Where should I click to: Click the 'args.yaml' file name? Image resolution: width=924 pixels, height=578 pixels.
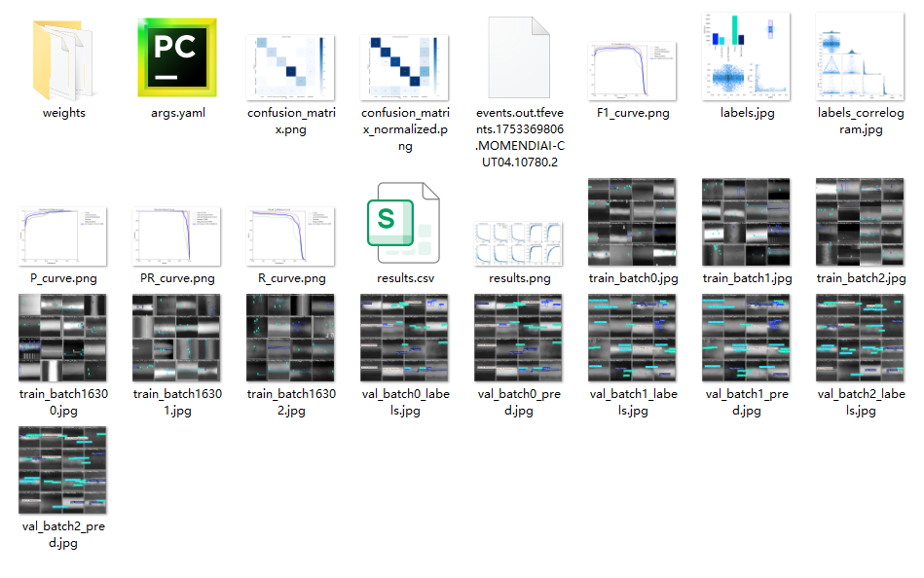pyautogui.click(x=178, y=113)
